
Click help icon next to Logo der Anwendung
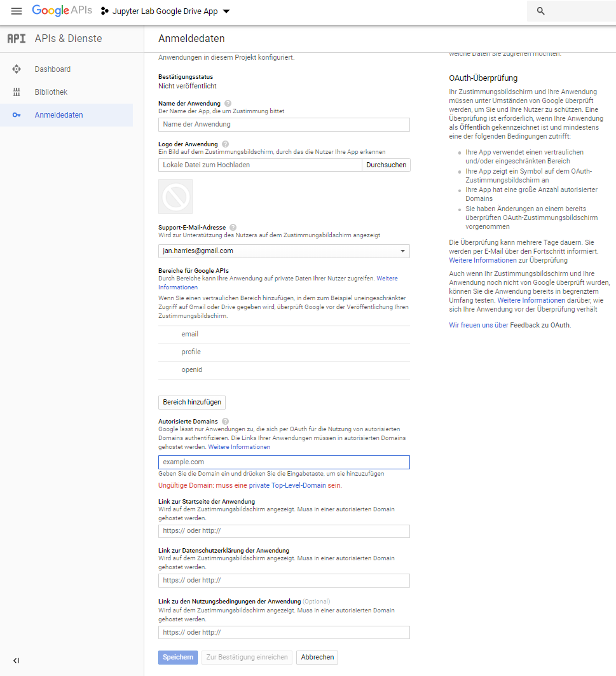pyautogui.click(x=226, y=144)
